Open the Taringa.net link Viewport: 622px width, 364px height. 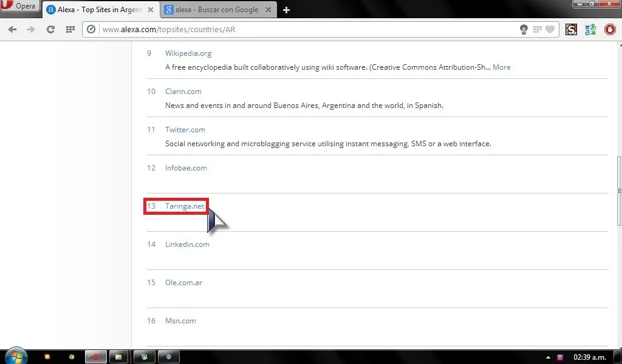pyautogui.click(x=185, y=206)
